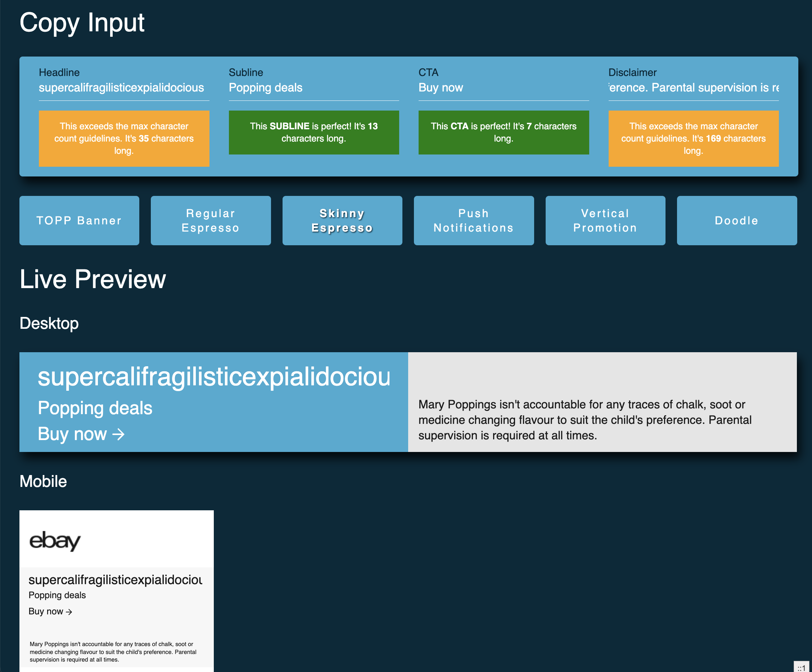The height and width of the screenshot is (672, 812).
Task: Click the desktop Buy now arrow link
Action: tap(81, 434)
